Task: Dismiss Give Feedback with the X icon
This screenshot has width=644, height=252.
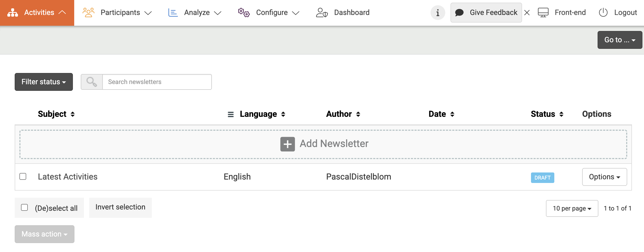Action: [x=527, y=13]
